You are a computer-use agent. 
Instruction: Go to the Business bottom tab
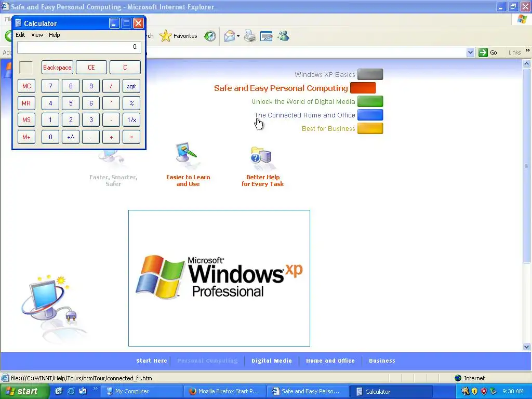click(x=382, y=361)
